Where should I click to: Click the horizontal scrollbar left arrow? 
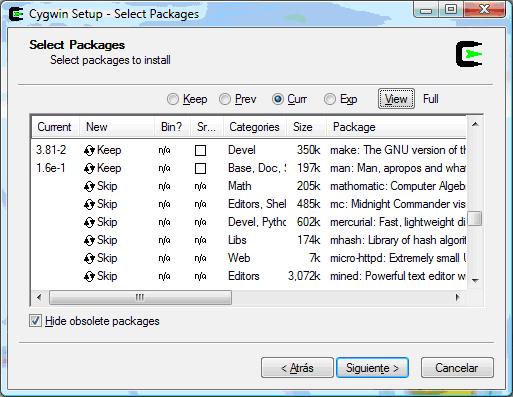pos(39,297)
